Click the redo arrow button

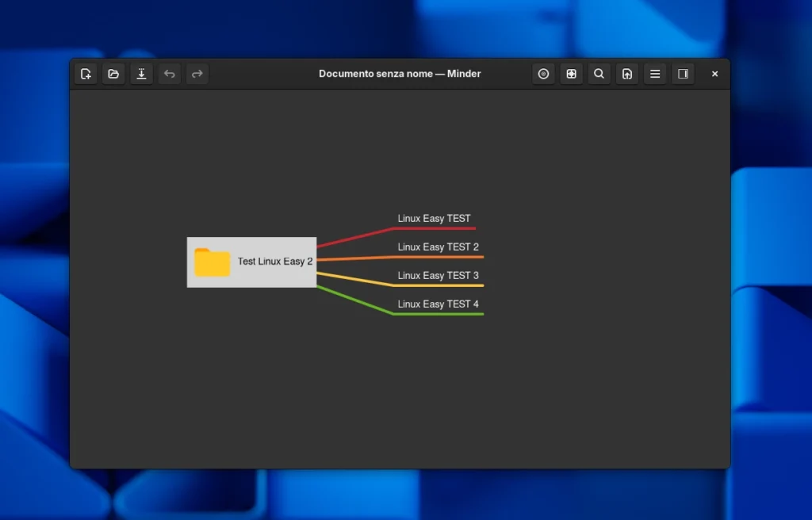[197, 74]
